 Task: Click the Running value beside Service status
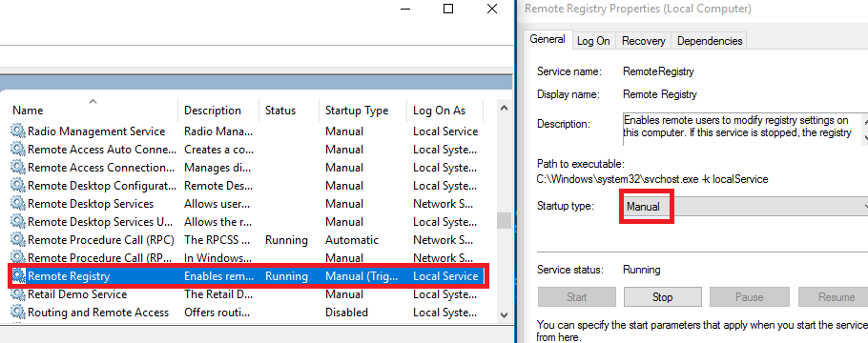(x=642, y=270)
